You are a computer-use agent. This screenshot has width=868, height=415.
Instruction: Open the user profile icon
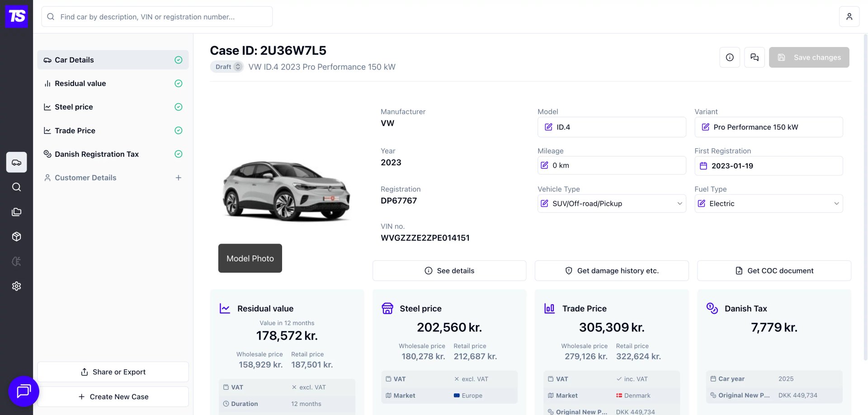coord(849,17)
